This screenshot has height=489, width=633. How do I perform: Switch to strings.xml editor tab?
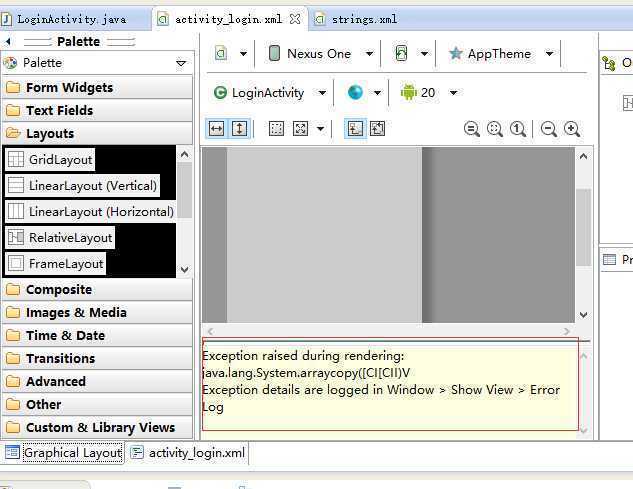point(365,19)
